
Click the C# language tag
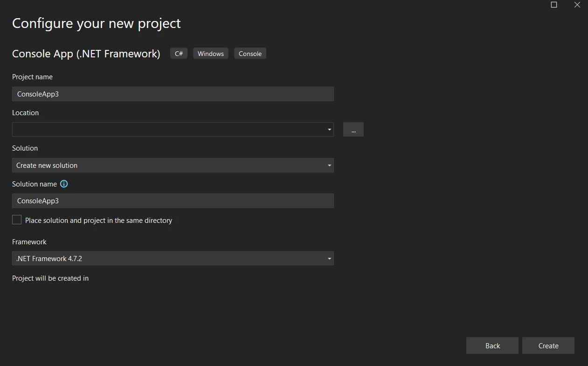pyautogui.click(x=179, y=54)
